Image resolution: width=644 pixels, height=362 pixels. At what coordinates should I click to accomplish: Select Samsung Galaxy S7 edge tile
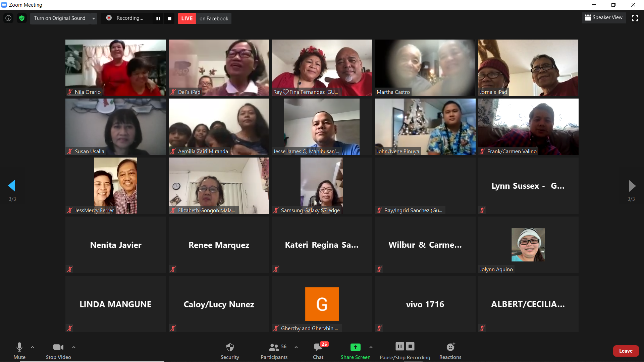coord(322,186)
